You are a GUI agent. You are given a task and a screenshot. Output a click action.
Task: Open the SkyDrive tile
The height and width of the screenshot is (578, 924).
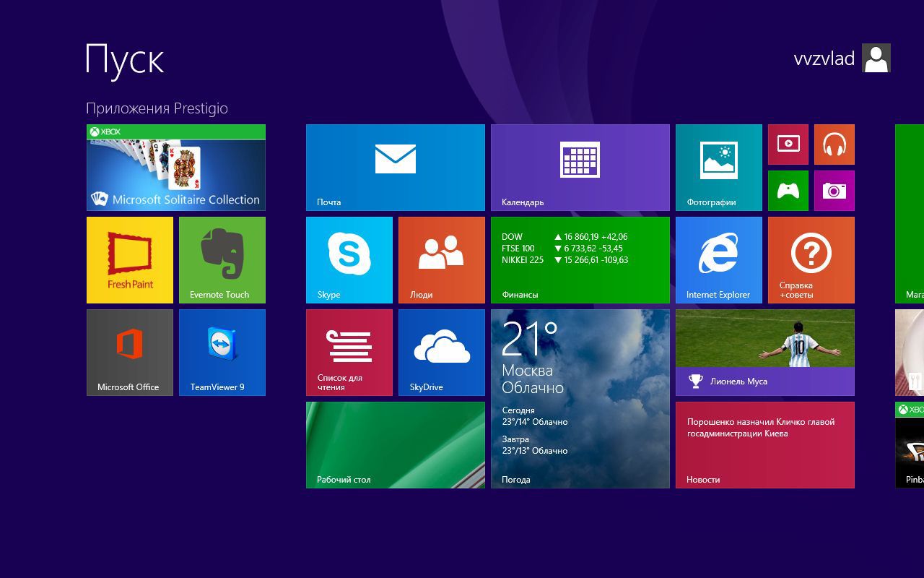coord(442,353)
